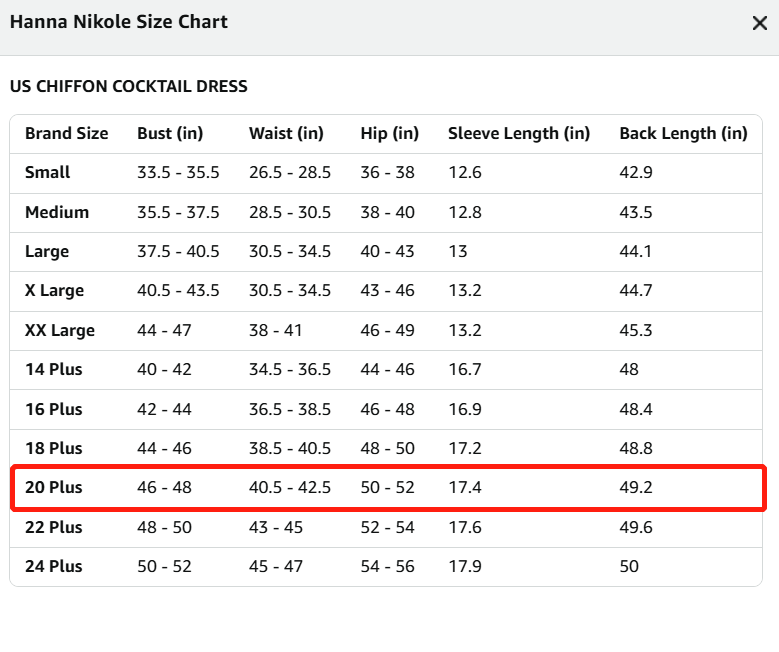Click 22 Plus waist value '43 - 45'
Viewport: 779px width, 652px height.
pyautogui.click(x=276, y=527)
